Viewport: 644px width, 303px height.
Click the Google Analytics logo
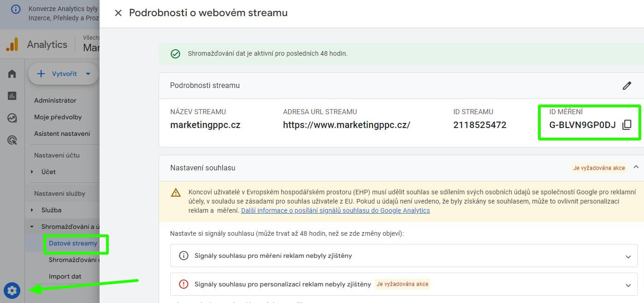tap(12, 45)
